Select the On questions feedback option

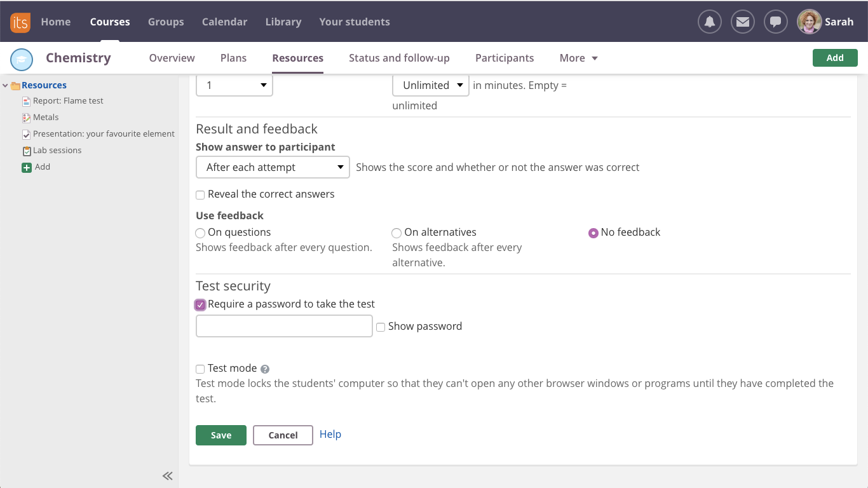200,233
